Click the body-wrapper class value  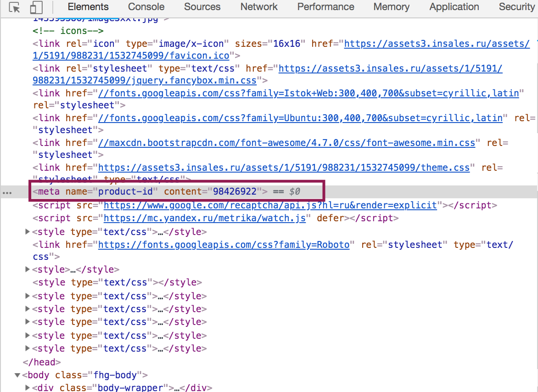click(x=130, y=387)
